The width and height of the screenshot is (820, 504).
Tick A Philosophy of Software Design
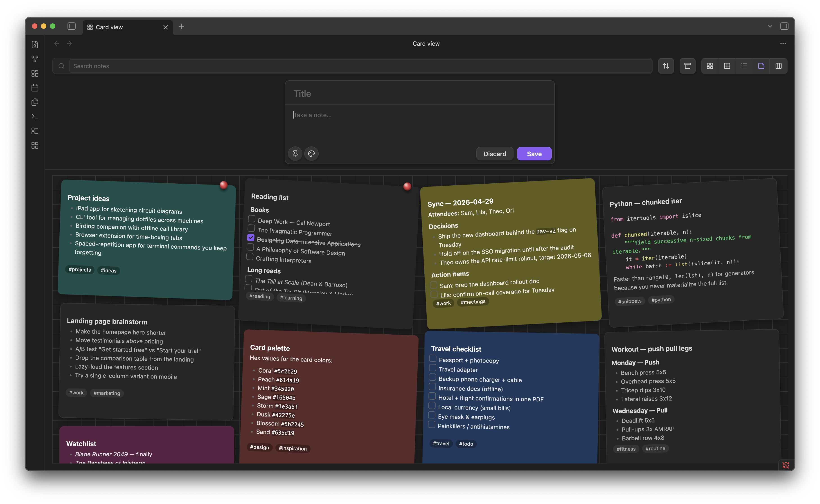[250, 247]
